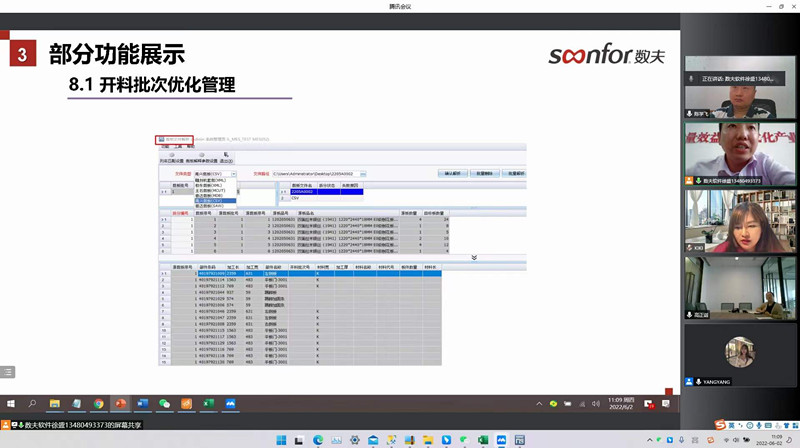Click PowerPoint icon in the shared screen taskbar
This screenshot has width=800, height=448.
tap(121, 403)
